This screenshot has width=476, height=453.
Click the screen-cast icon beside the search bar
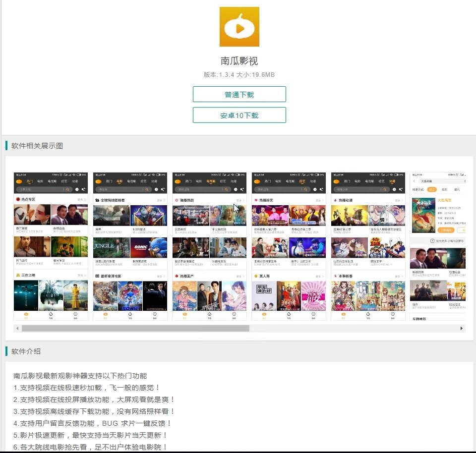(x=83, y=189)
